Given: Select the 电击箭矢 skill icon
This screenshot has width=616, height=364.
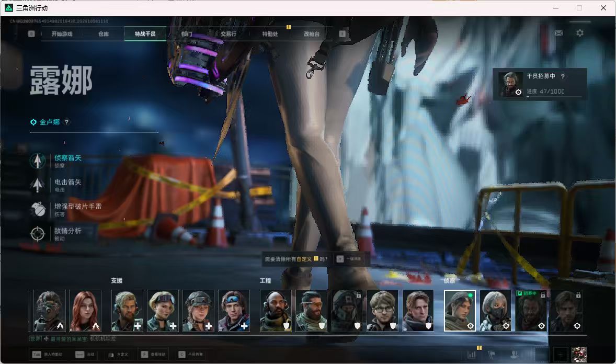Looking at the screenshot, I should (x=38, y=185).
